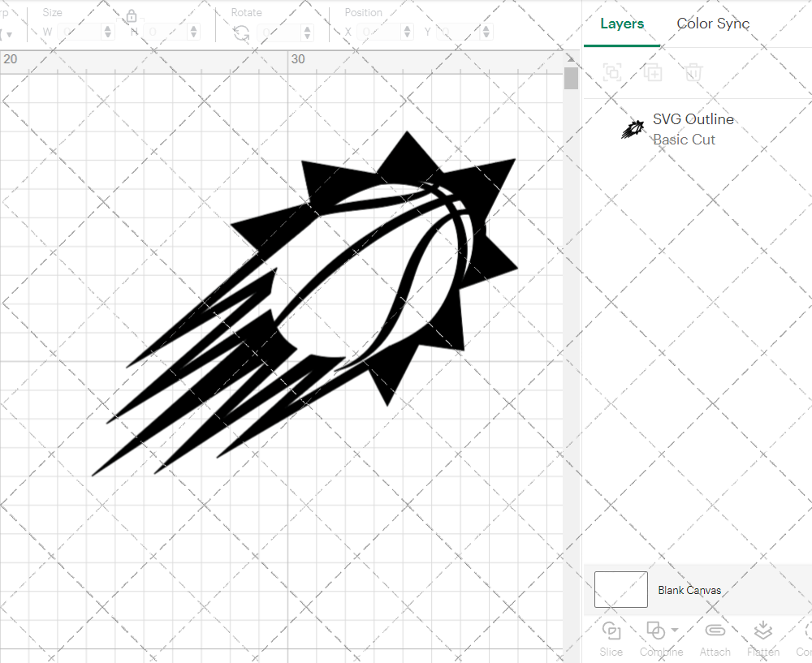
Task: Select the Layers tab
Action: pyautogui.click(x=621, y=24)
